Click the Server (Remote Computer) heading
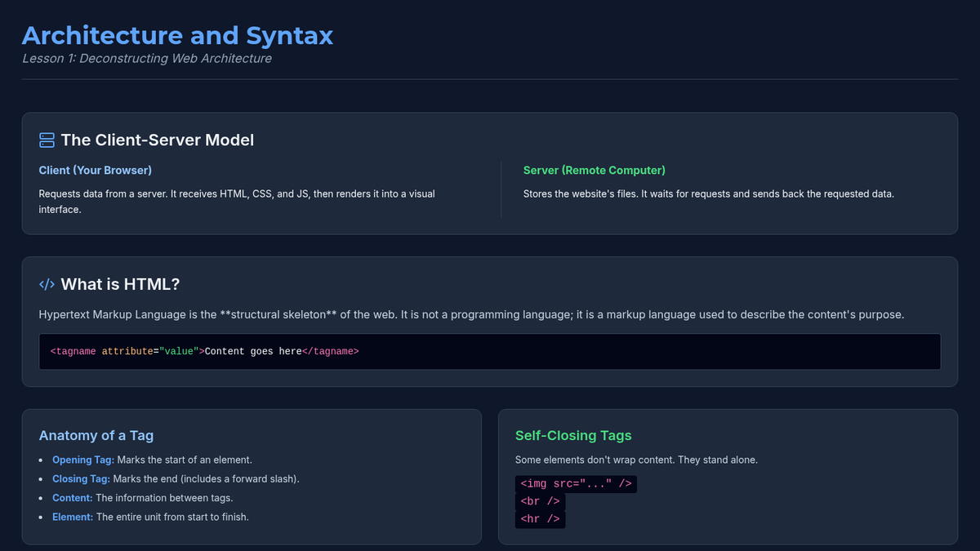The height and width of the screenshot is (551, 980). (x=594, y=171)
